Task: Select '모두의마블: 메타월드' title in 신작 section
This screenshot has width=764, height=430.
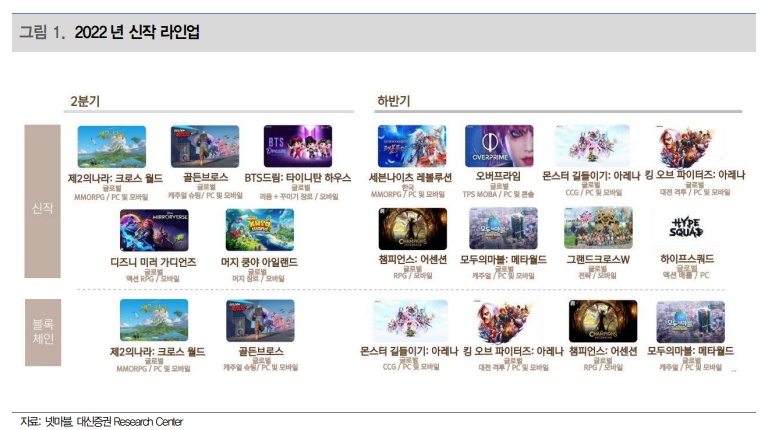Action: point(503,260)
